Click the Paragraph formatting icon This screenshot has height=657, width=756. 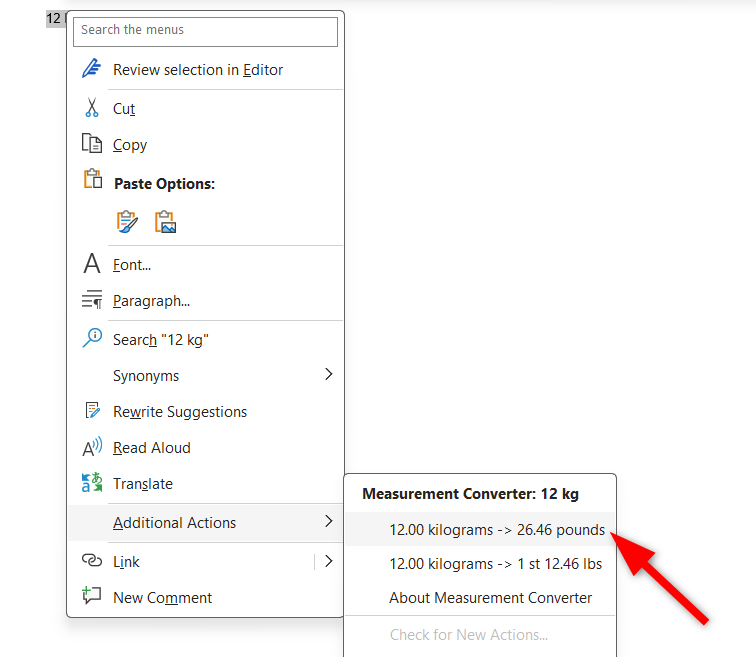pos(92,299)
